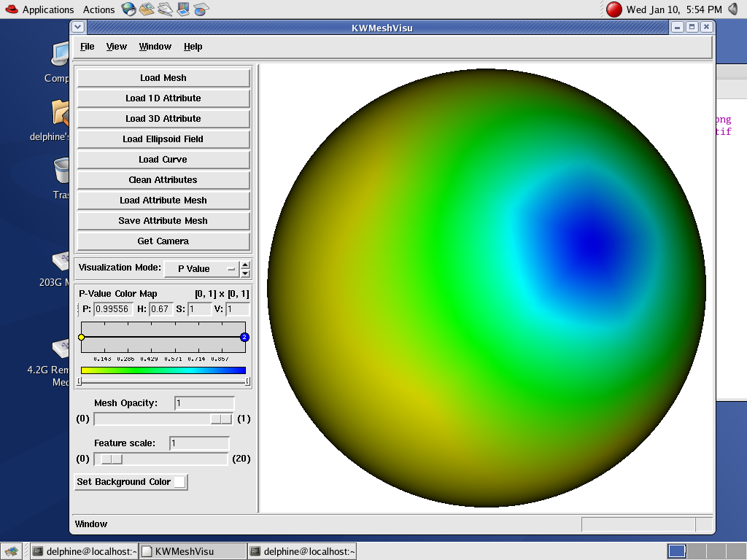Open the spreadsheet chart launcher icon
Viewport: 747px width, 560px height.
[x=201, y=9]
